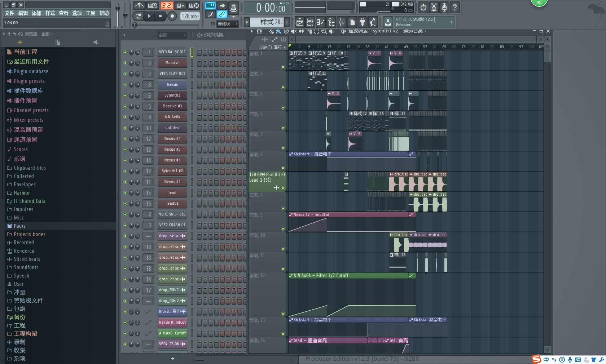Open the 全部 channel group filter dropdown
606x364 pixels.
[x=172, y=35]
